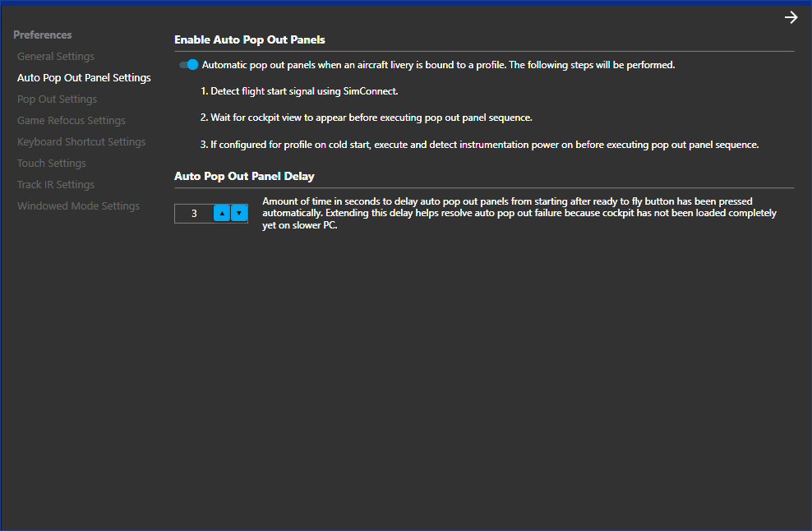
Task: Click the Preferences sidebar heading
Action: tap(43, 35)
